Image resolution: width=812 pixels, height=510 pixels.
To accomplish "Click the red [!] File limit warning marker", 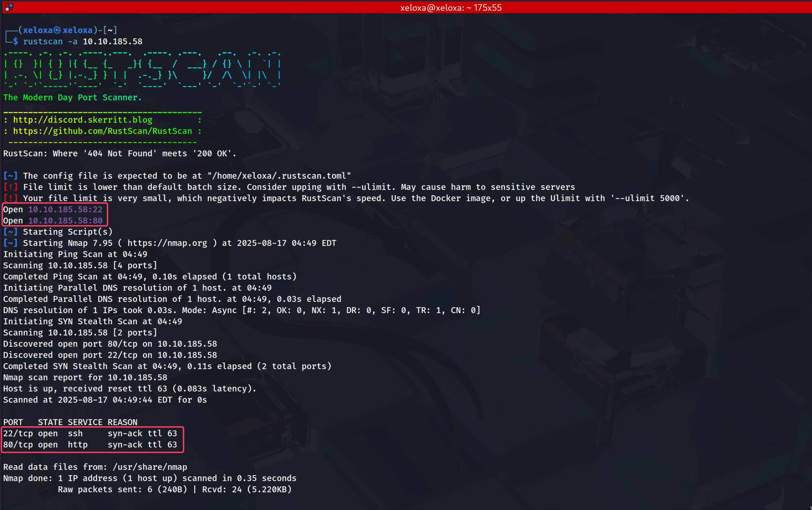I will 10,187.
